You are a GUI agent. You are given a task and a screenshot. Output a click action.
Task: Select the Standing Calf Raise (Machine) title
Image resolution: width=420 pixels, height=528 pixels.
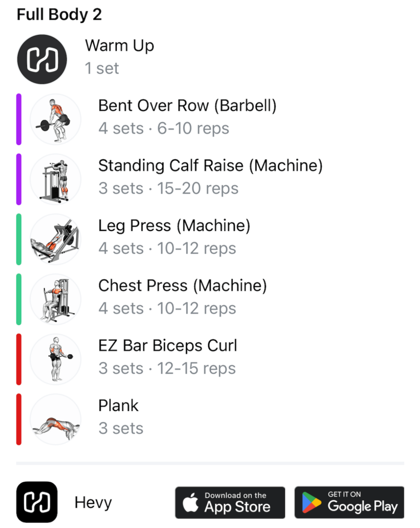pos(210,166)
